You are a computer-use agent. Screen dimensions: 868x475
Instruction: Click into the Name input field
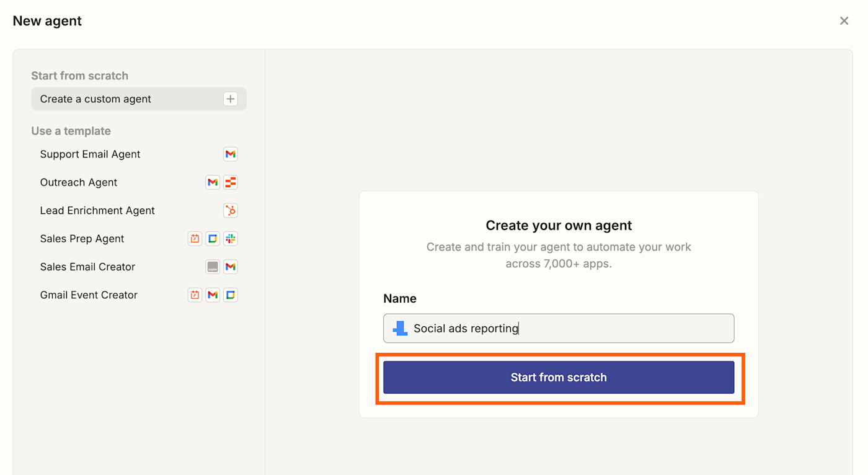[559, 328]
